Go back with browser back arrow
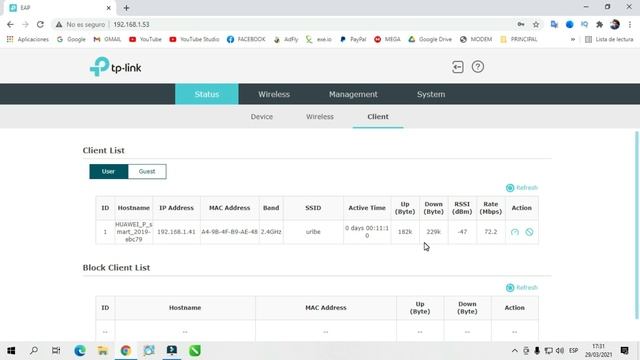The image size is (640, 360). pyautogui.click(x=10, y=24)
